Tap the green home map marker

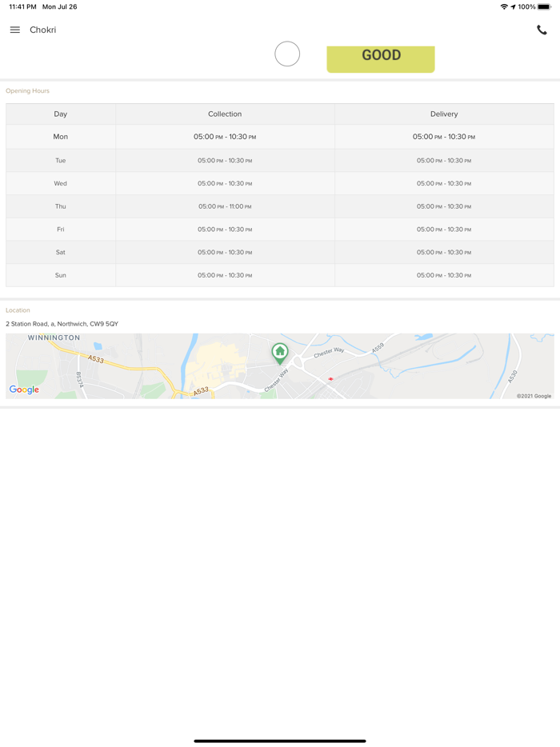[280, 352]
